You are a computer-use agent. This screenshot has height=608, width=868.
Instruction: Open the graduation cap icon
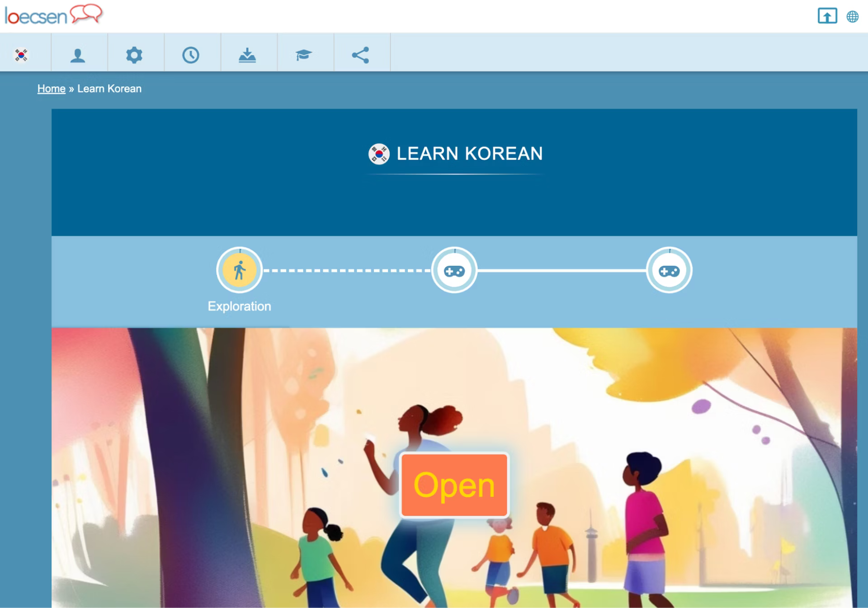click(304, 55)
